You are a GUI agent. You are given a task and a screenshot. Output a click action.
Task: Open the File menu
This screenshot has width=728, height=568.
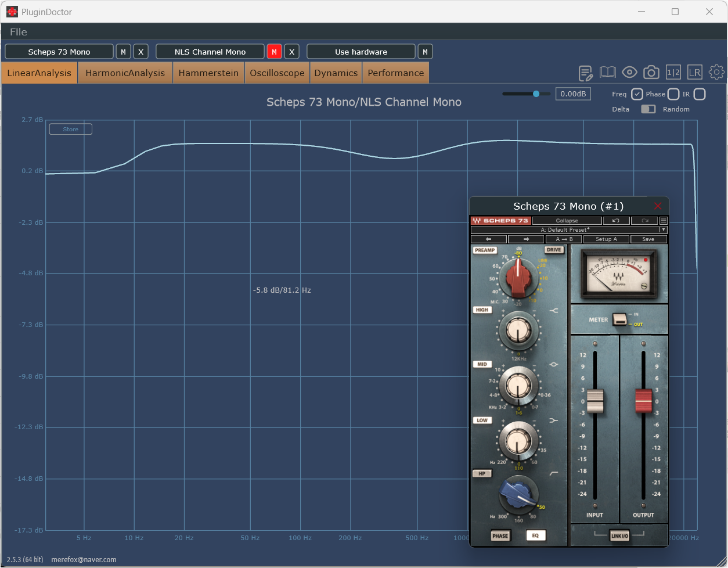(x=19, y=32)
